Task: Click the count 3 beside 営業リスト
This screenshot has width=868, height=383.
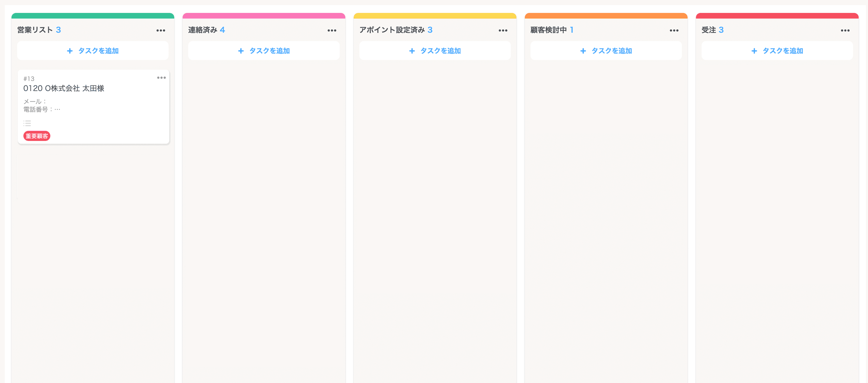Action: click(x=59, y=30)
